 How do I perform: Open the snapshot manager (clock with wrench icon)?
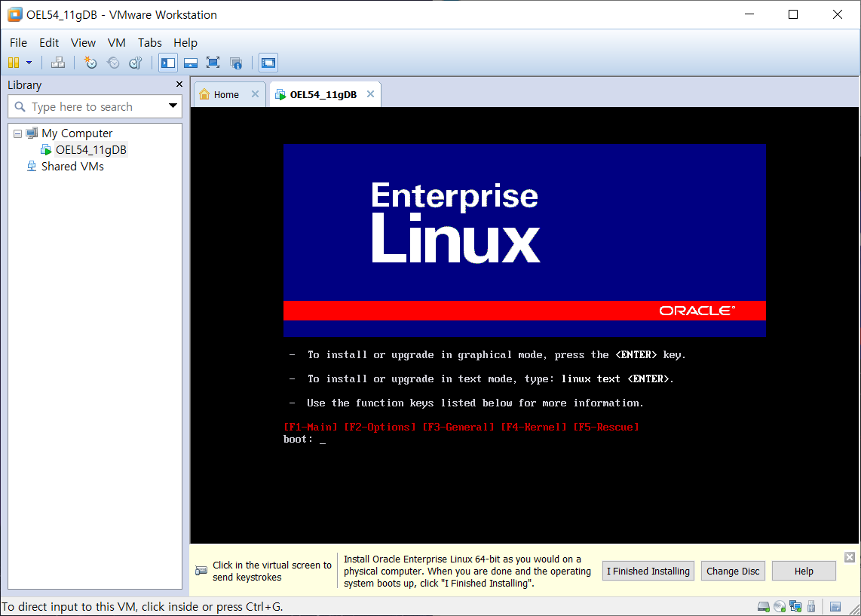136,63
